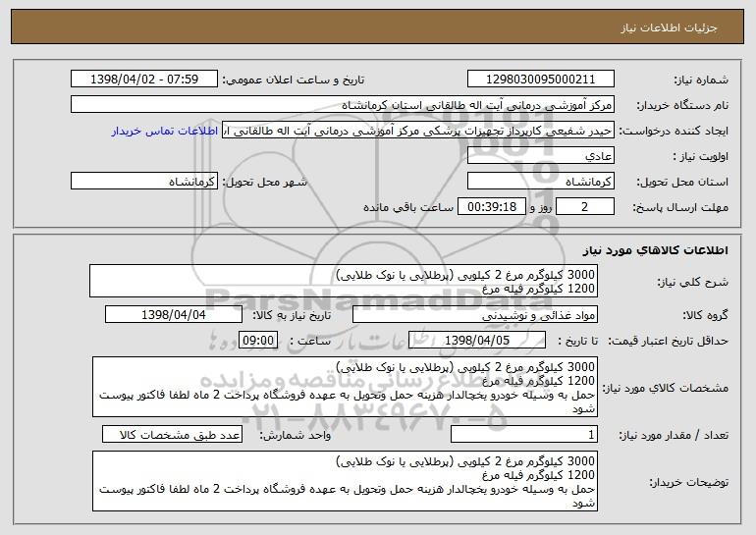
Task: Click the اطلاعات کالاهای مورد نیاز section heading
Action: coord(655,249)
